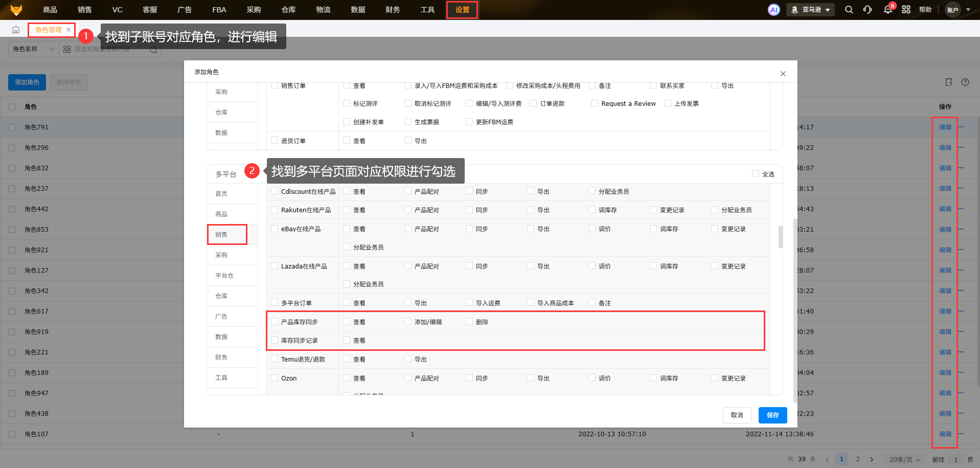Screen dimensions: 980x468
Task: Click the go-to page number input field
Action: tap(955, 459)
